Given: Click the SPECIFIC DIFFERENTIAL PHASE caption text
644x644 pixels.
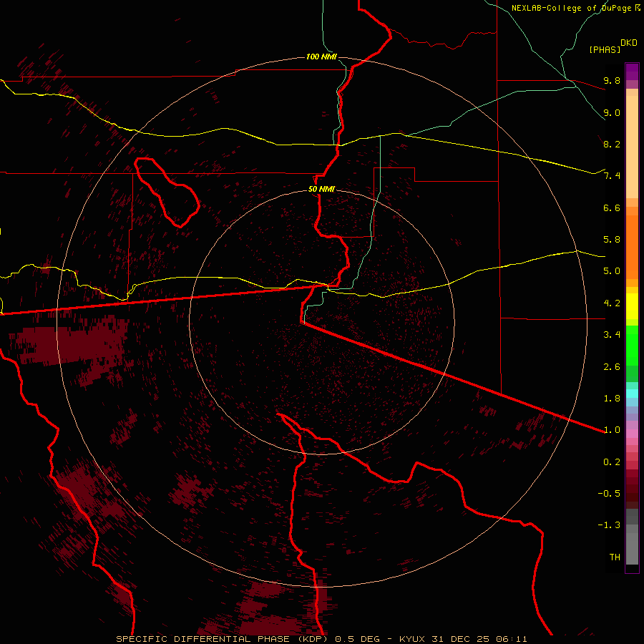Looking at the screenshot, I should (x=202, y=639).
